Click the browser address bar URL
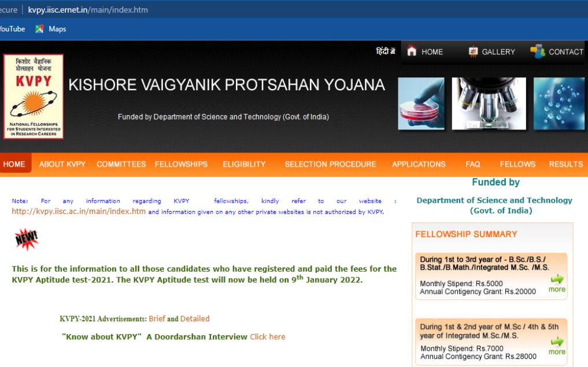 pyautogui.click(x=88, y=10)
